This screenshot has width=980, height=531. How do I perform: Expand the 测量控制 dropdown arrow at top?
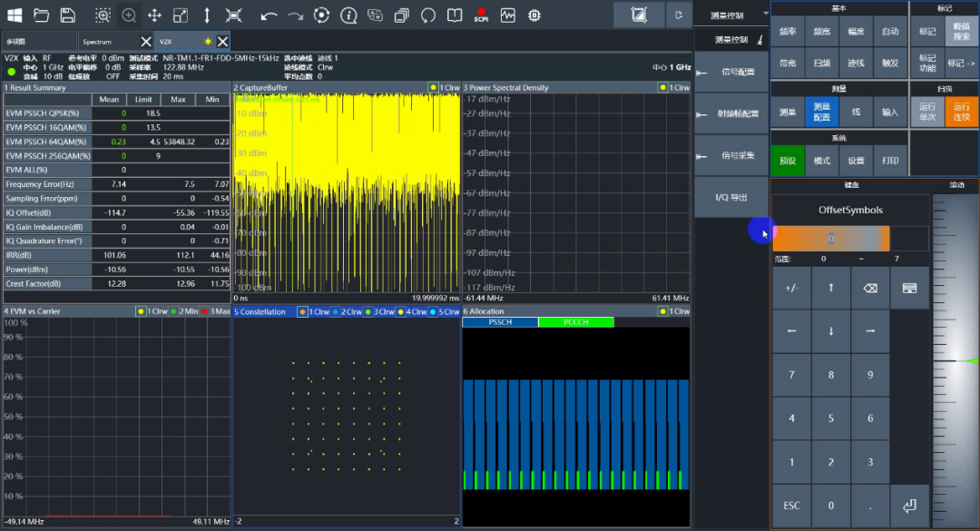[766, 14]
